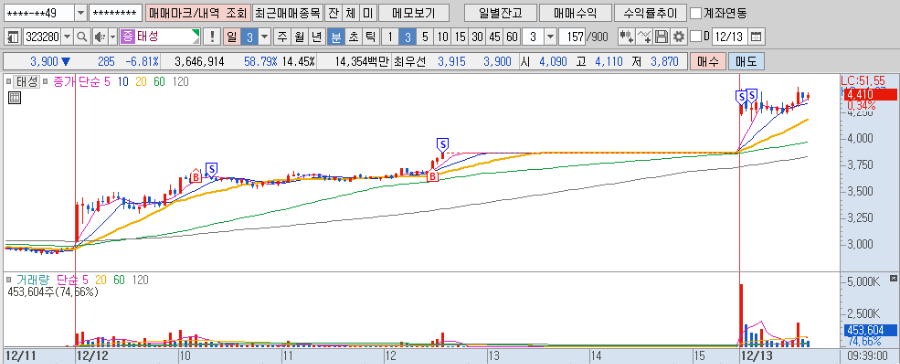Open the calendar date picker icon
900x364 pixels.
point(756,37)
